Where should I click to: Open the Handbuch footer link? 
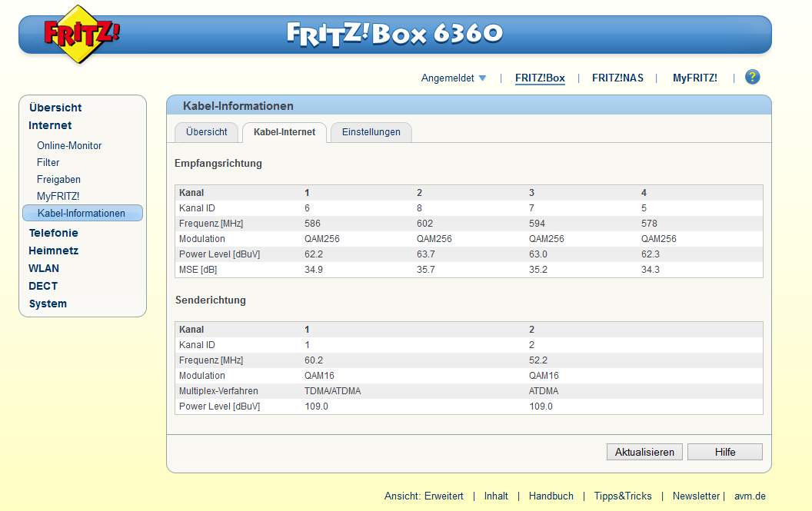(551, 496)
